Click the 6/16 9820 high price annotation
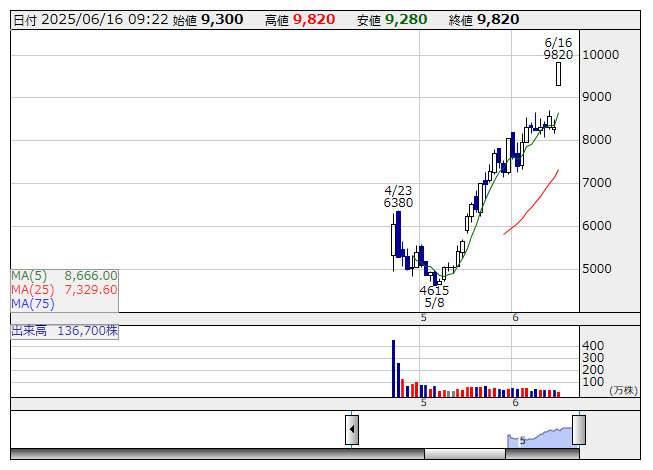 point(558,49)
